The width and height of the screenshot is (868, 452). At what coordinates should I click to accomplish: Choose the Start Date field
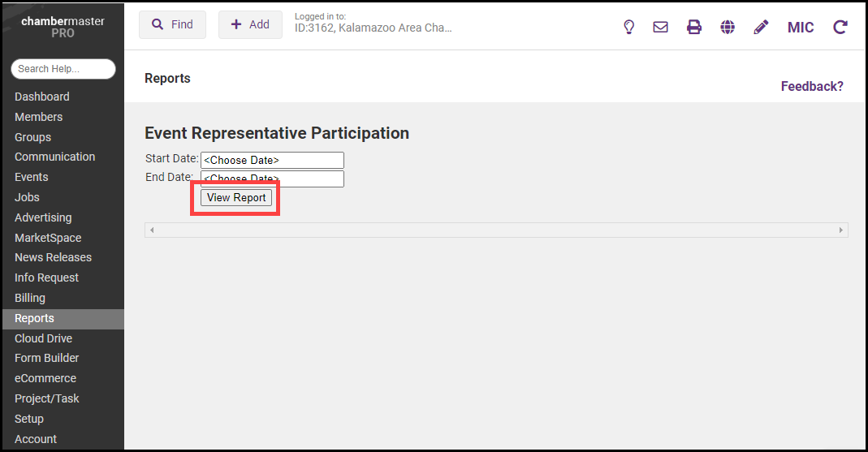272,161
